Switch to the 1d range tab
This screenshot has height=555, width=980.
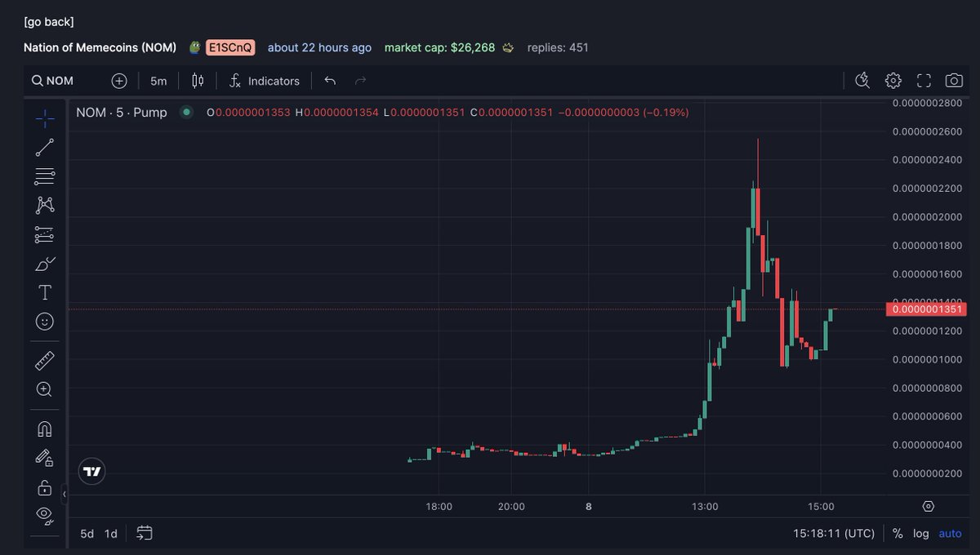[110, 533]
